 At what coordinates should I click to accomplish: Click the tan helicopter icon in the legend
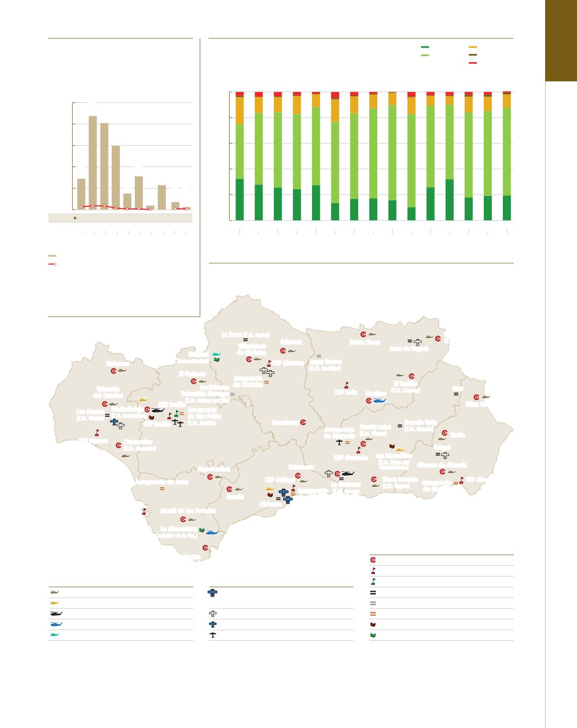coord(54,592)
